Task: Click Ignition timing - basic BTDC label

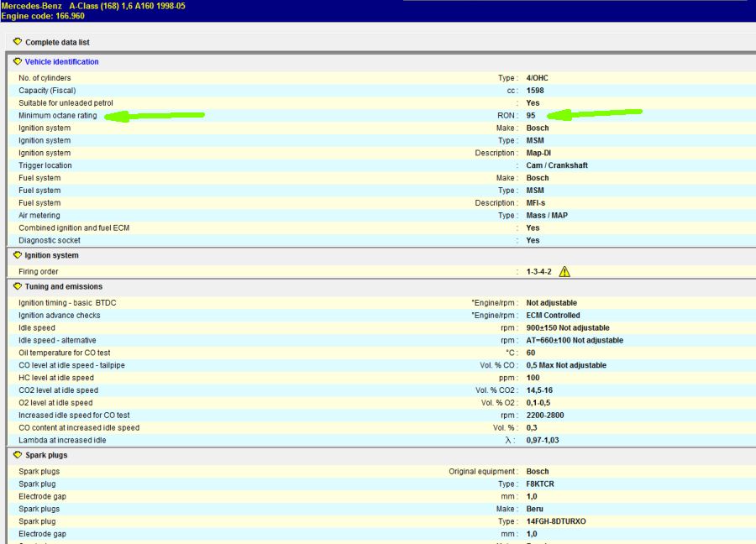Action: 67,303
